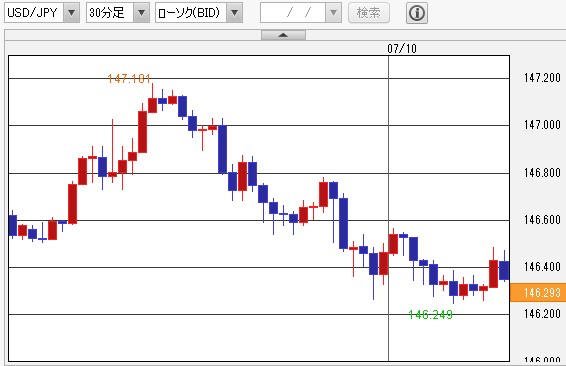Click the information icon button

[x=417, y=13]
